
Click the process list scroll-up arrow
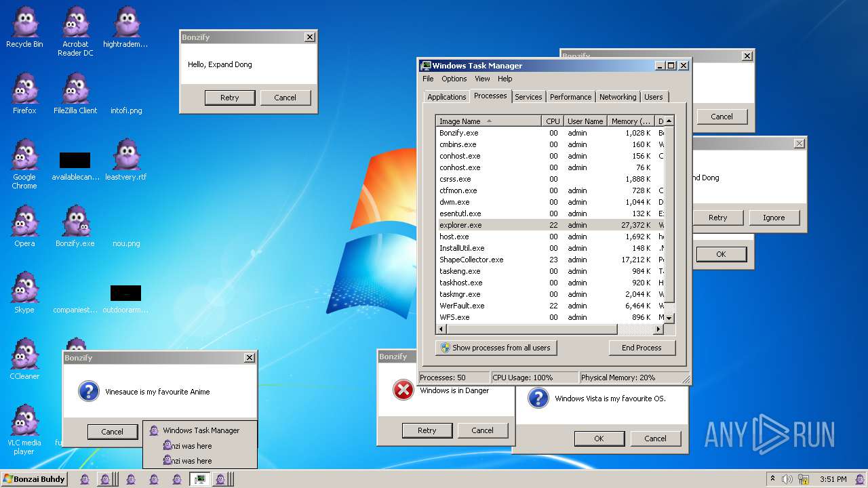point(669,121)
